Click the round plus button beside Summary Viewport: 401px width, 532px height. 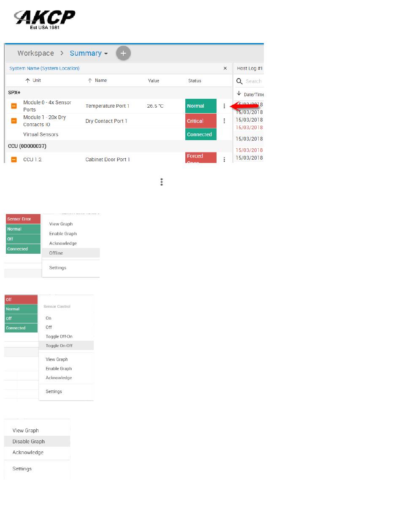pos(123,53)
